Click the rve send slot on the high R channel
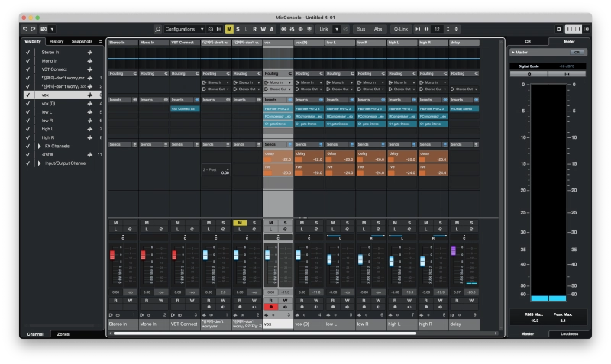Viewport: 611px width, 364px height. coord(433,169)
